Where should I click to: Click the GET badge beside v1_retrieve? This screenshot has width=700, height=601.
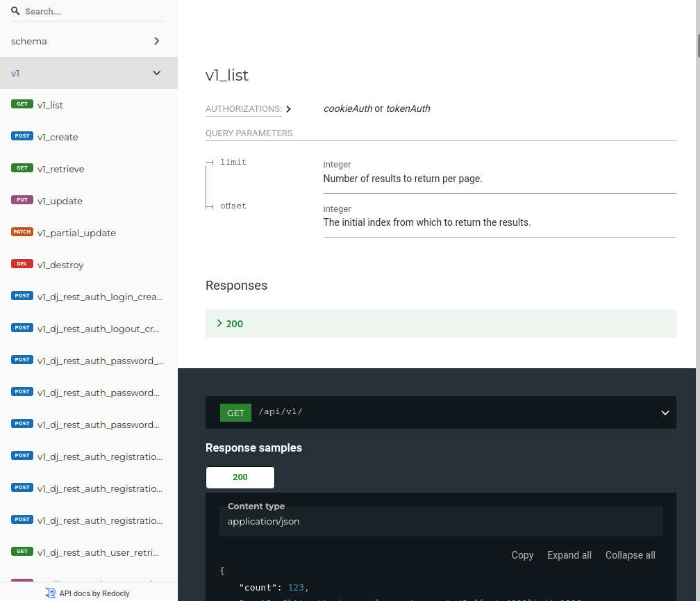coord(22,168)
